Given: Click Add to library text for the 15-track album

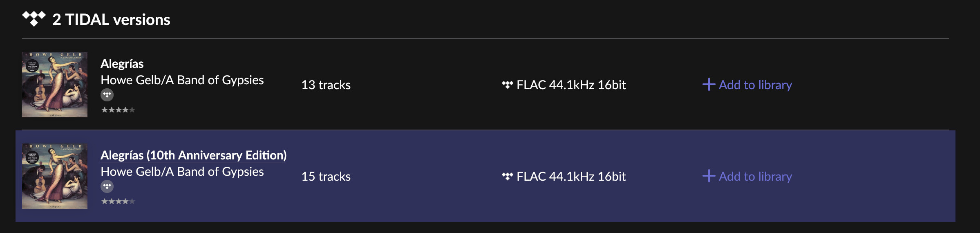Looking at the screenshot, I should 755,176.
